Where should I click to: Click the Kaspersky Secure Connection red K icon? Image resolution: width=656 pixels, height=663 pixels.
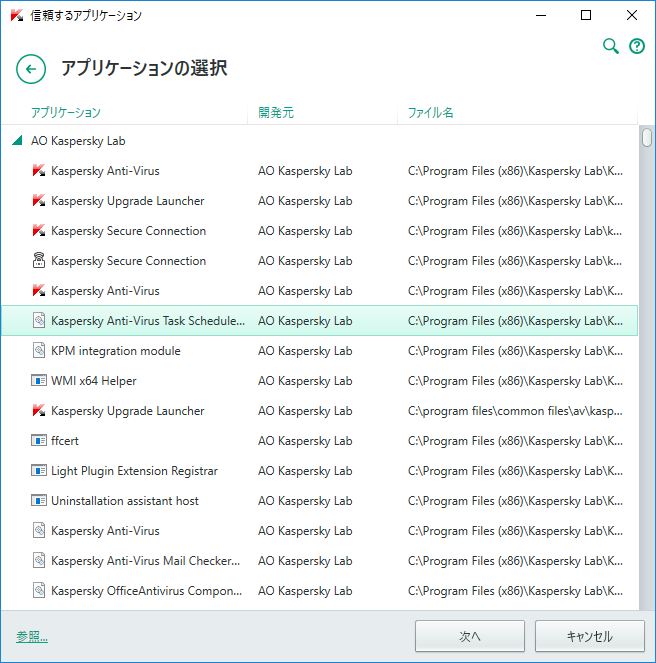point(39,231)
